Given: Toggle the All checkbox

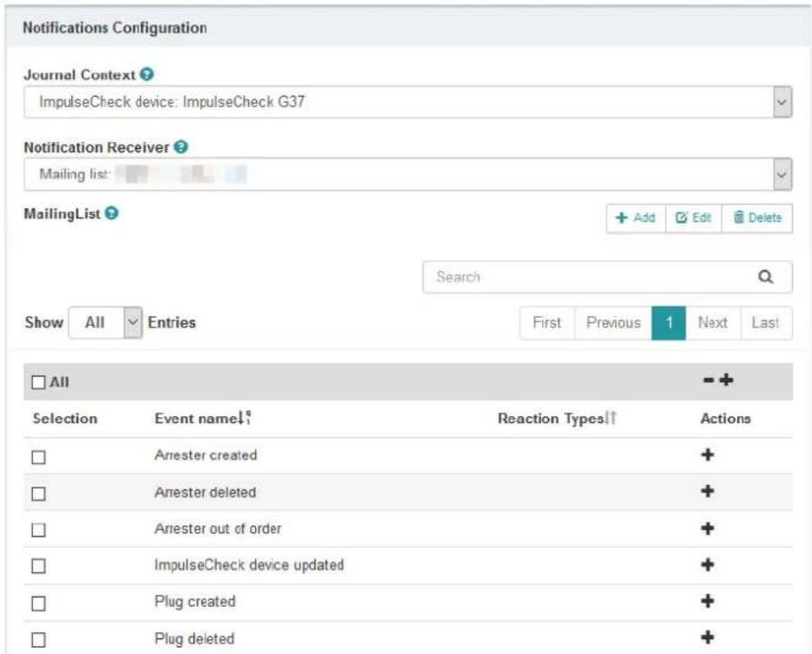Looking at the screenshot, I should (x=39, y=382).
